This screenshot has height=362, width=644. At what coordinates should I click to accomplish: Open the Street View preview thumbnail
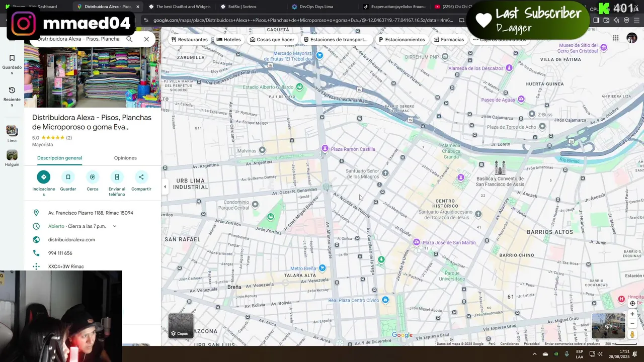tap(608, 326)
